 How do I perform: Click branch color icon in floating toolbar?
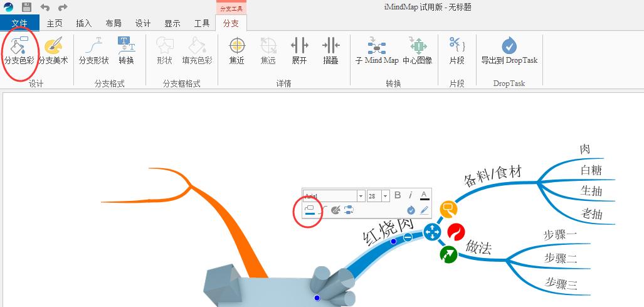pyautogui.click(x=310, y=210)
